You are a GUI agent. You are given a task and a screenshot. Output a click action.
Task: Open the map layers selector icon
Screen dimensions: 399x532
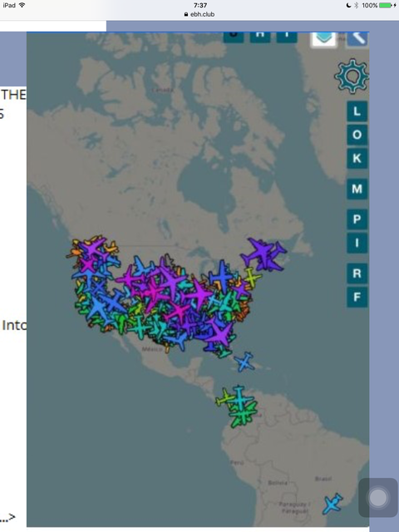pos(323,39)
